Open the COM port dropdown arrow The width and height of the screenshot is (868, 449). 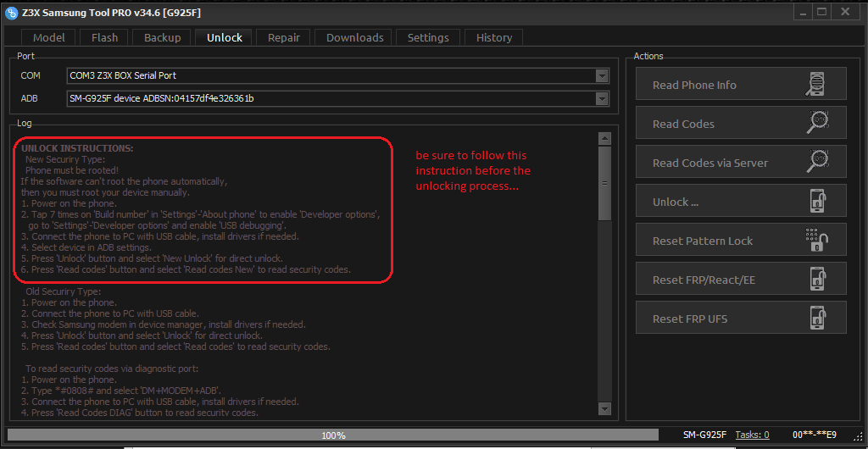click(602, 75)
